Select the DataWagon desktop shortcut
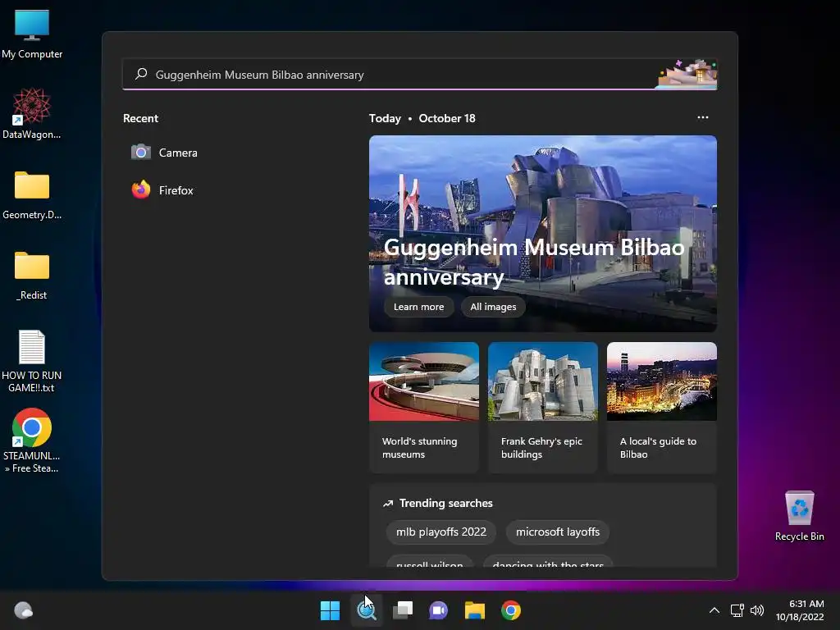The image size is (840, 630). (32, 113)
